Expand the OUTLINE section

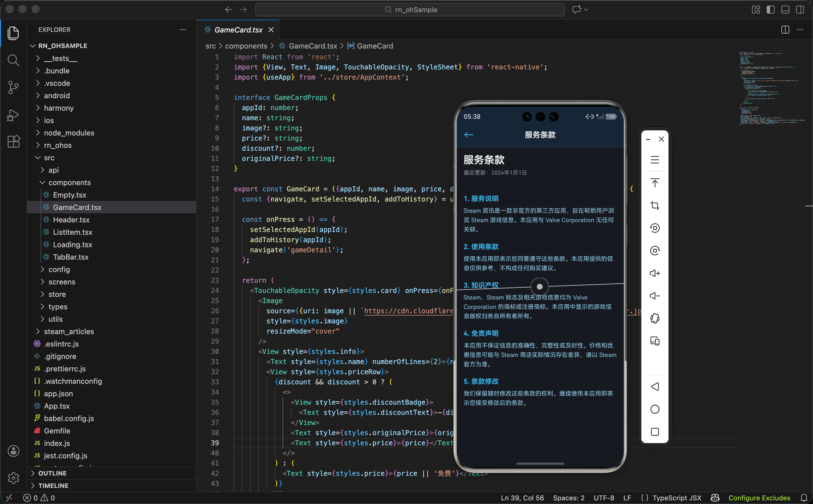tap(52, 473)
